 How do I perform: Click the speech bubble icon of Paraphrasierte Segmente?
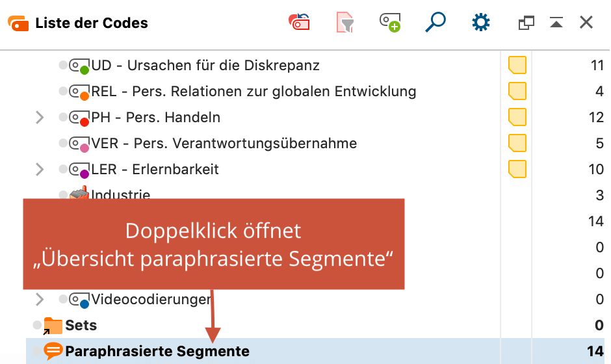click(53, 351)
